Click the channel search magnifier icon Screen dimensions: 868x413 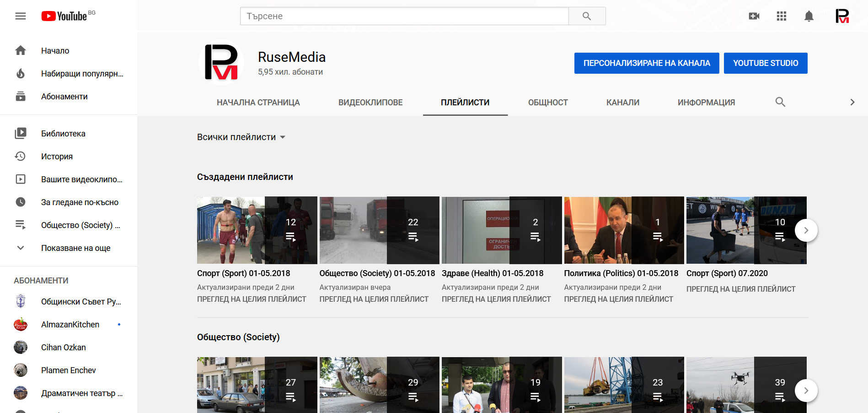pos(780,102)
